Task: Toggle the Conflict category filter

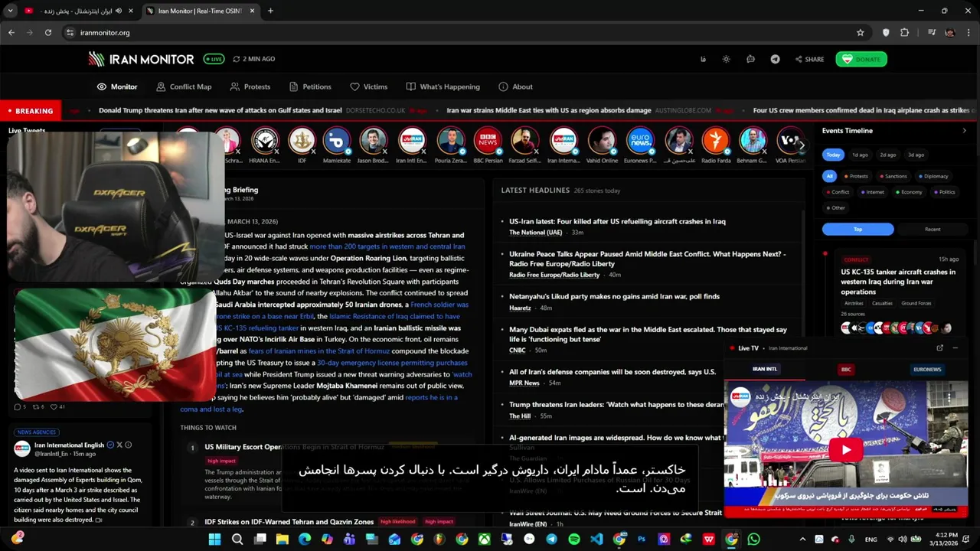Action: click(838, 192)
